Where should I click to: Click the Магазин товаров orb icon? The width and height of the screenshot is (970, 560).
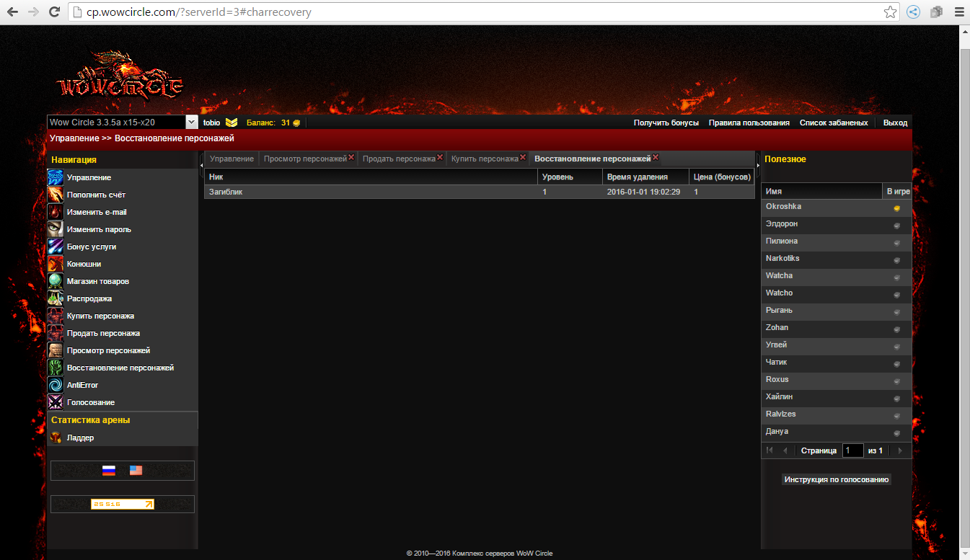(56, 281)
